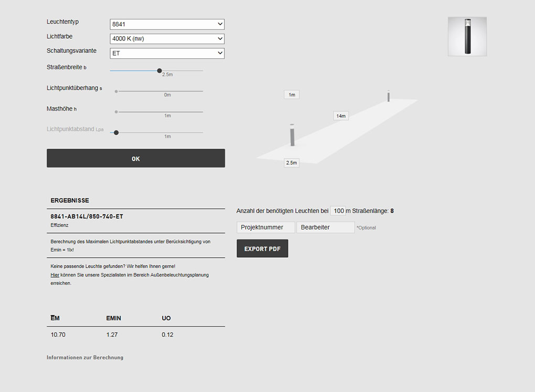
Task: Click the Lichtpunktüberhang slider handle
Action: [116, 91]
